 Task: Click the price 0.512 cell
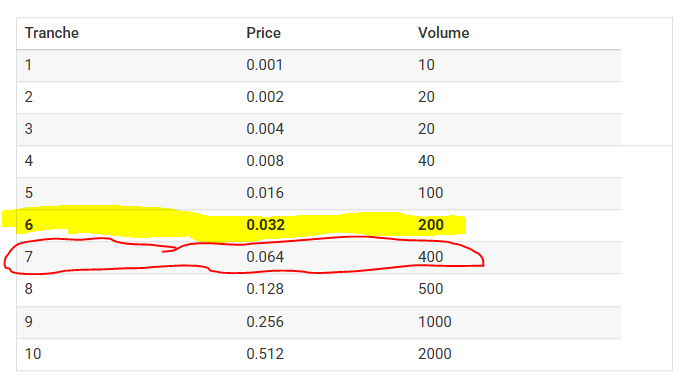pos(265,354)
